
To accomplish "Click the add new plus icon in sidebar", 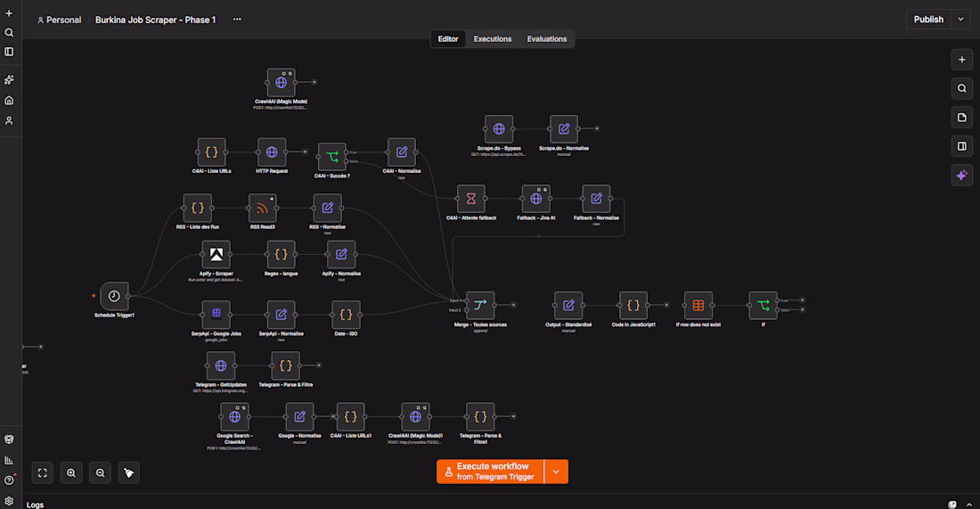I will click(9, 13).
